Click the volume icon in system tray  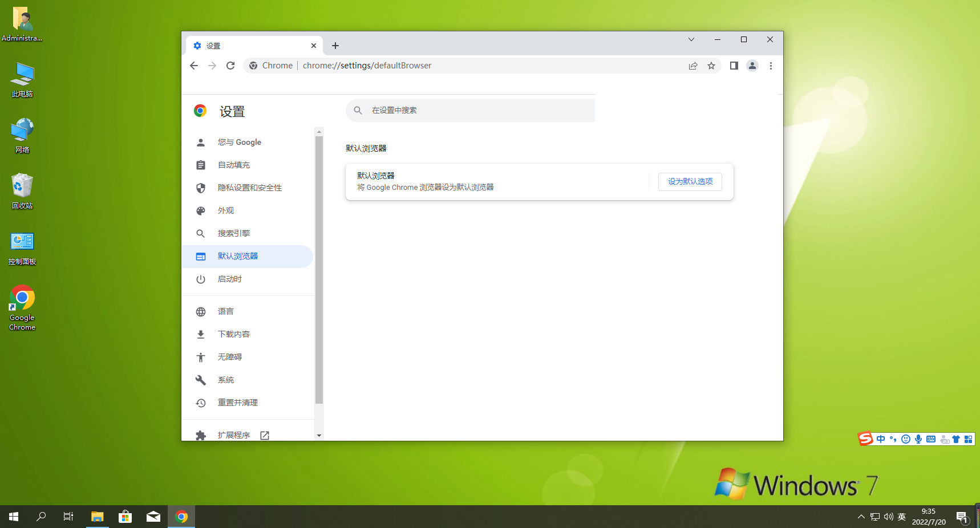(x=888, y=517)
